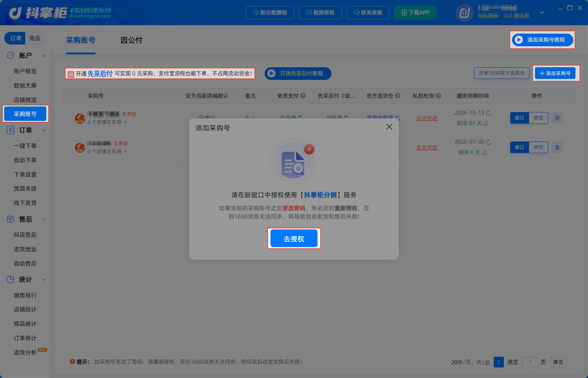Screen dimensions: 588x378
Task: Switch to the 因公付 tab
Action: point(131,40)
